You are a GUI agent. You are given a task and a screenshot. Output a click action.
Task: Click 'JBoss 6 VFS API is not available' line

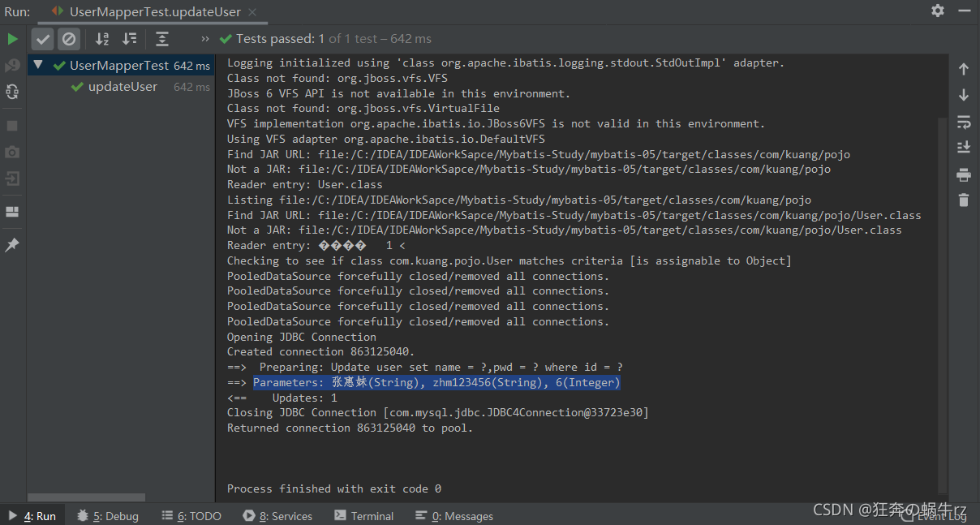point(399,93)
